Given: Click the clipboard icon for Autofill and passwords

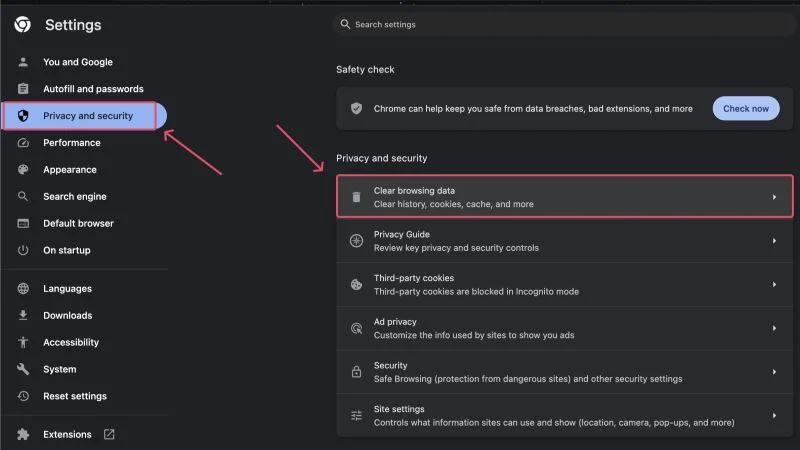Looking at the screenshot, I should [x=23, y=89].
